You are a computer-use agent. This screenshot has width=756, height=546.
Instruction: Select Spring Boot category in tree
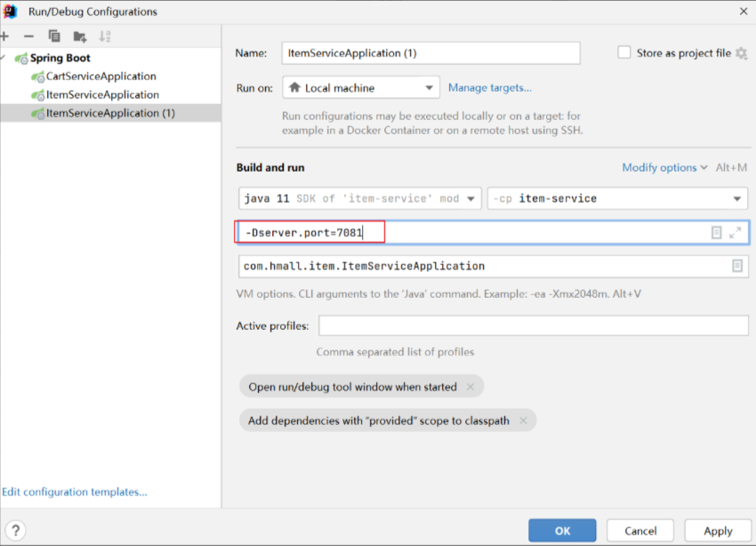click(60, 58)
